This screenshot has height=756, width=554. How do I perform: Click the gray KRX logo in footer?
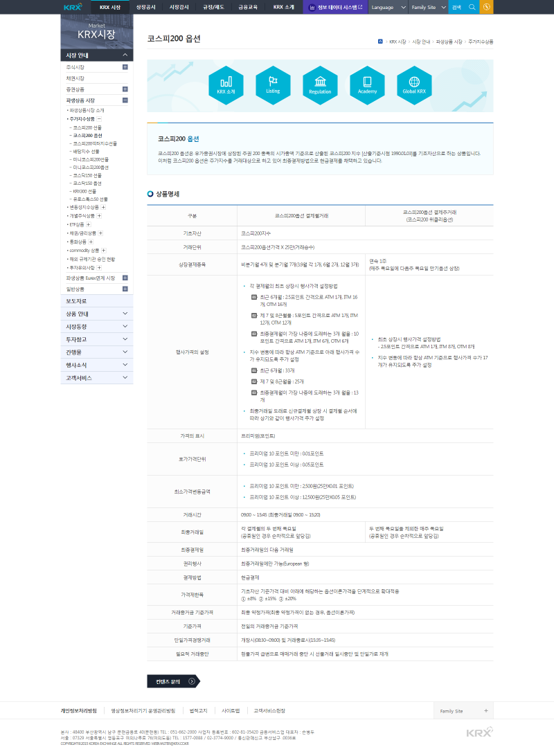(480, 732)
